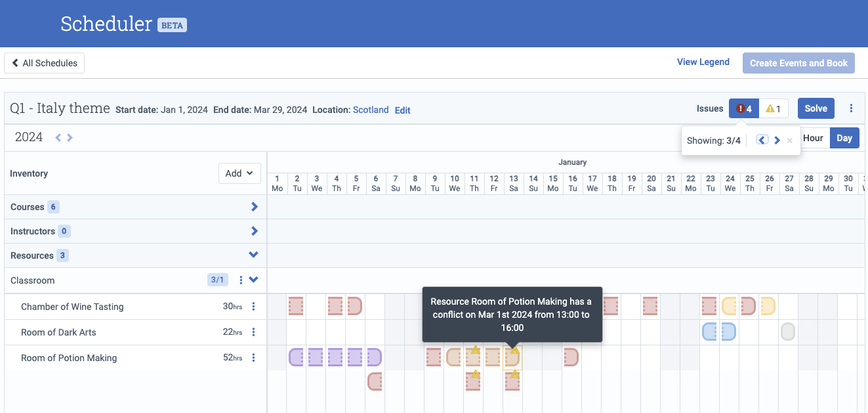Open the schedule's three-dot options menu
The width and height of the screenshot is (868, 413).
[x=852, y=108]
